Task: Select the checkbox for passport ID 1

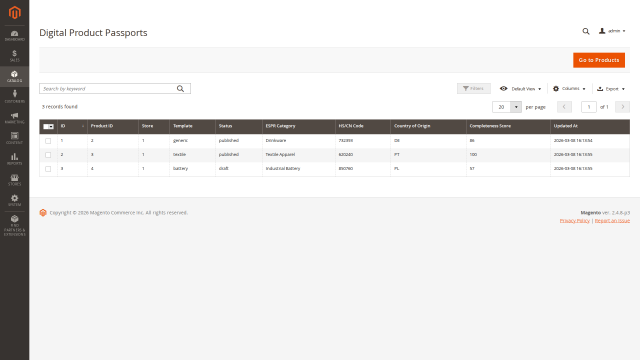Action: (x=48, y=141)
